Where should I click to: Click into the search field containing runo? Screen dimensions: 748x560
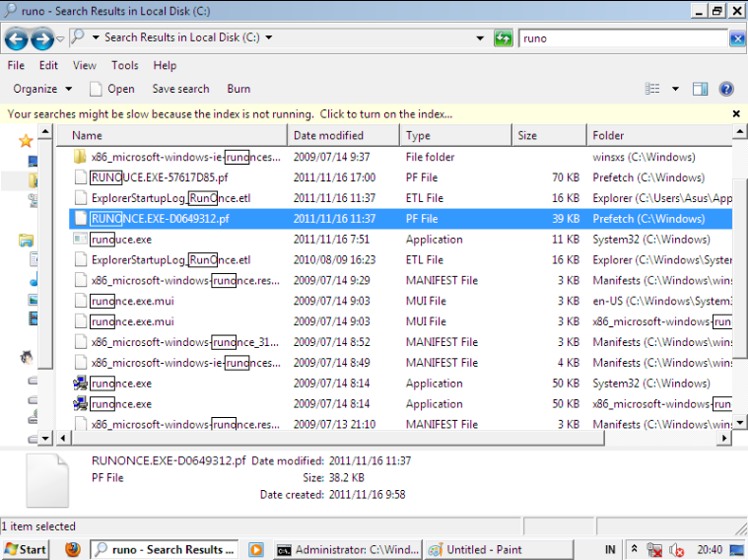pos(623,38)
